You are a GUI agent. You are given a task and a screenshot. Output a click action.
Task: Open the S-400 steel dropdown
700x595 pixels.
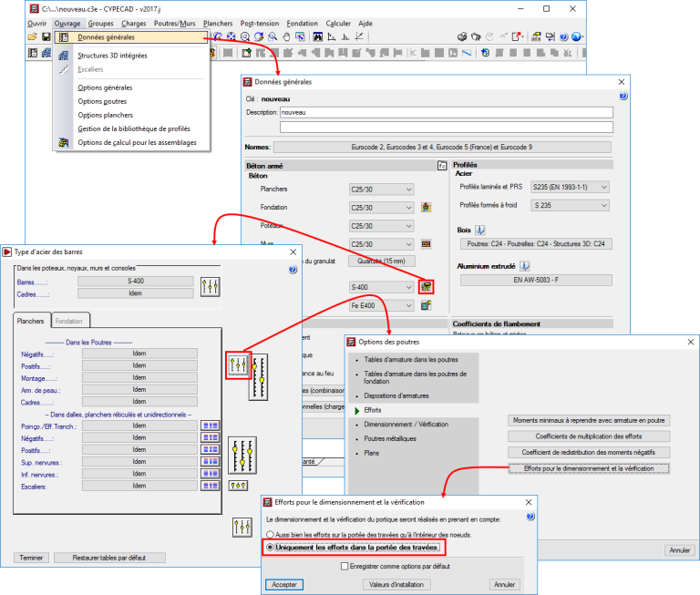(381, 287)
